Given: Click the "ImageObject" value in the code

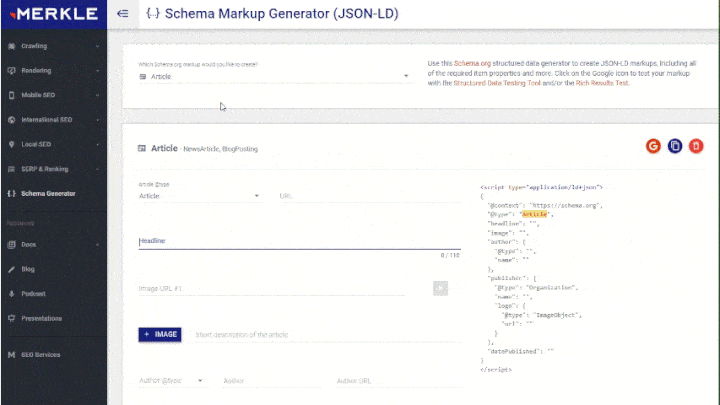Looking at the screenshot, I should click(558, 315).
